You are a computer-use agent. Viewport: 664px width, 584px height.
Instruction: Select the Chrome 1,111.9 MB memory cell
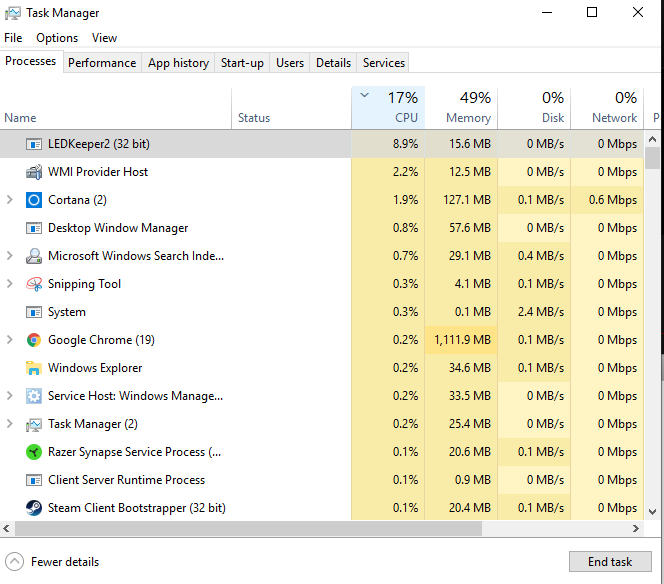(x=461, y=340)
